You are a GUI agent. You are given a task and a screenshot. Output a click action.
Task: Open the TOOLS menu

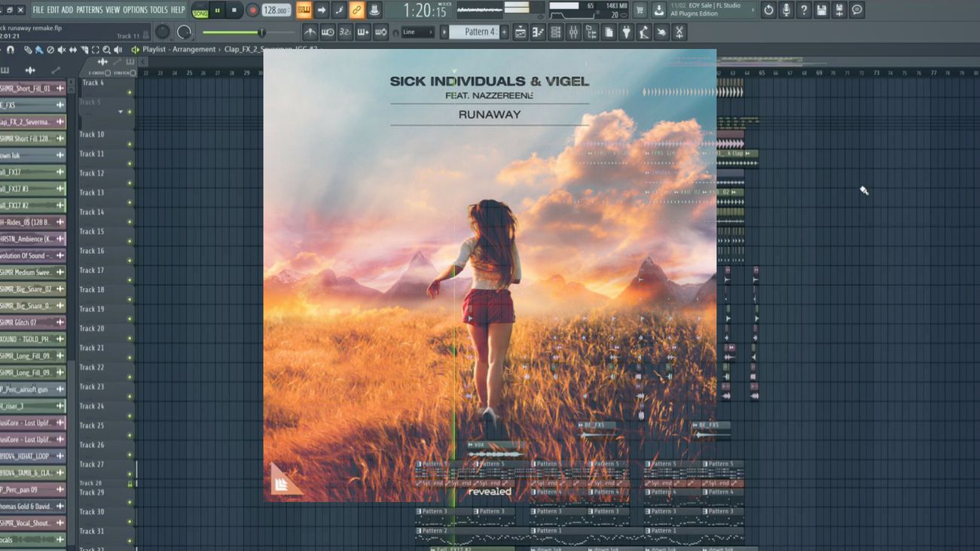click(x=158, y=10)
